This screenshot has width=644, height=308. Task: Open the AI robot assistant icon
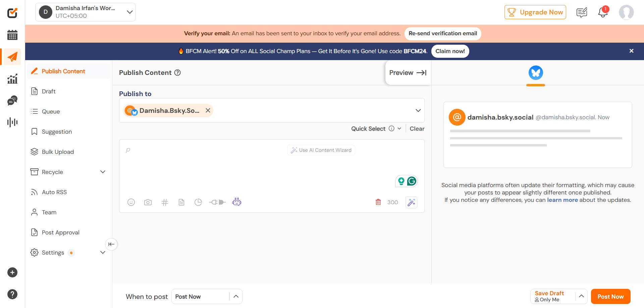click(237, 202)
